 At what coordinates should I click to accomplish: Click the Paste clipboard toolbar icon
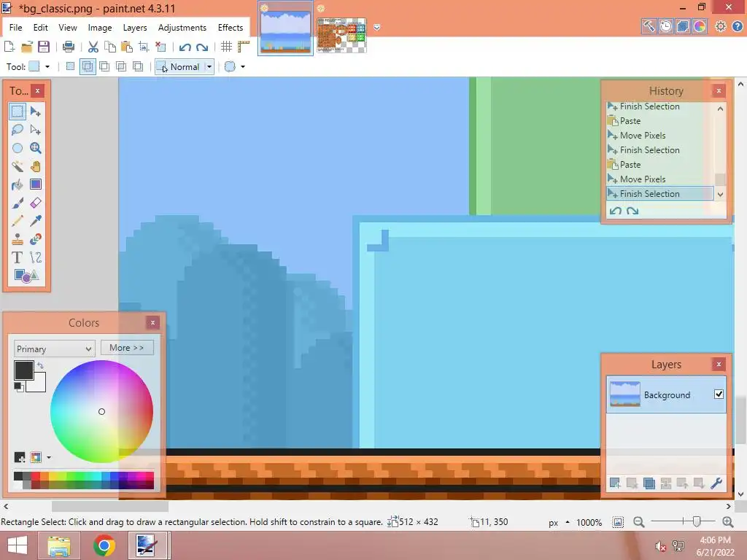pos(127,47)
